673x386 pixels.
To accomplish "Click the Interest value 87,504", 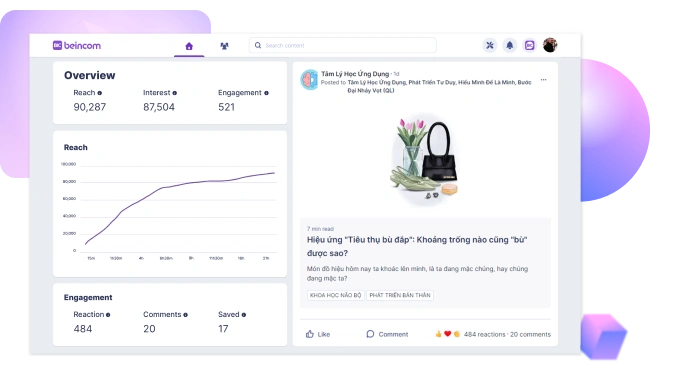I will click(x=159, y=107).
